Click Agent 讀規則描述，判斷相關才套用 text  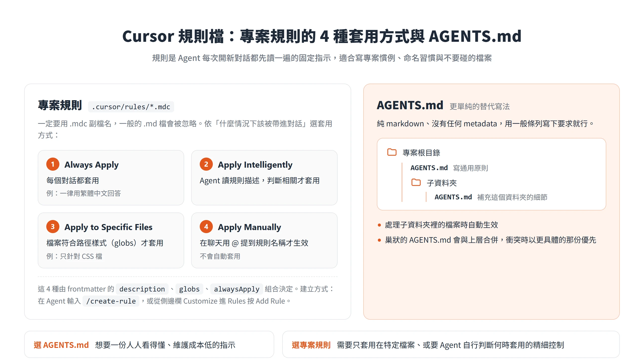pyautogui.click(x=260, y=180)
